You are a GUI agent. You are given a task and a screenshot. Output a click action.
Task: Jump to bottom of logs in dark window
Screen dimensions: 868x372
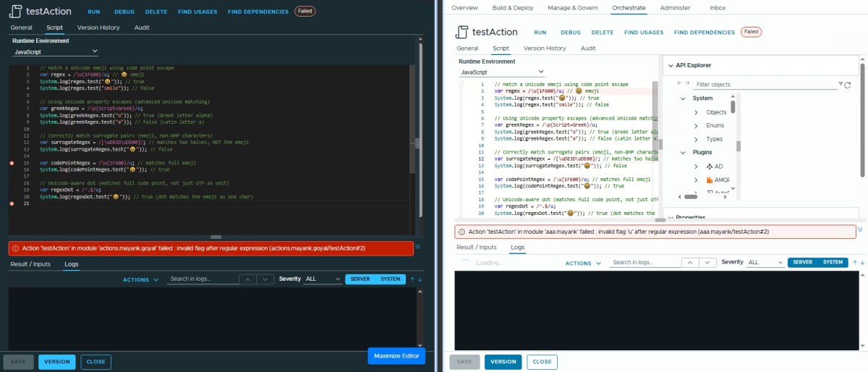tap(420, 279)
